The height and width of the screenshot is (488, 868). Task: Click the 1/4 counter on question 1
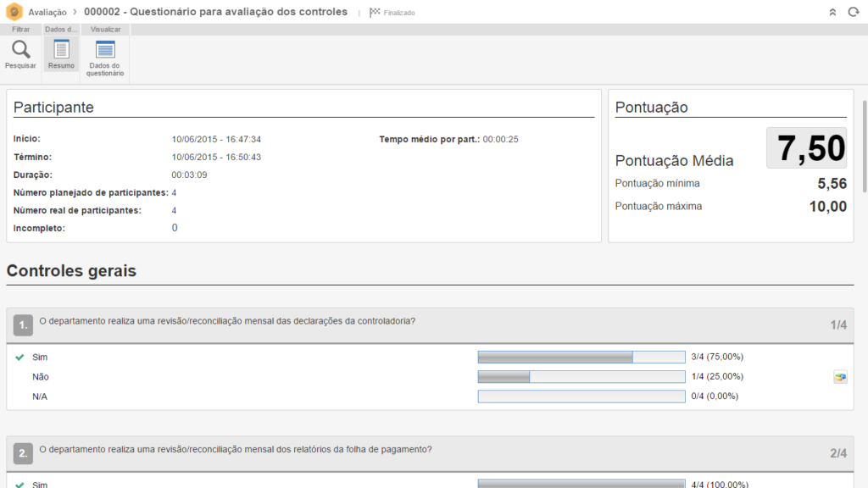[837, 324]
